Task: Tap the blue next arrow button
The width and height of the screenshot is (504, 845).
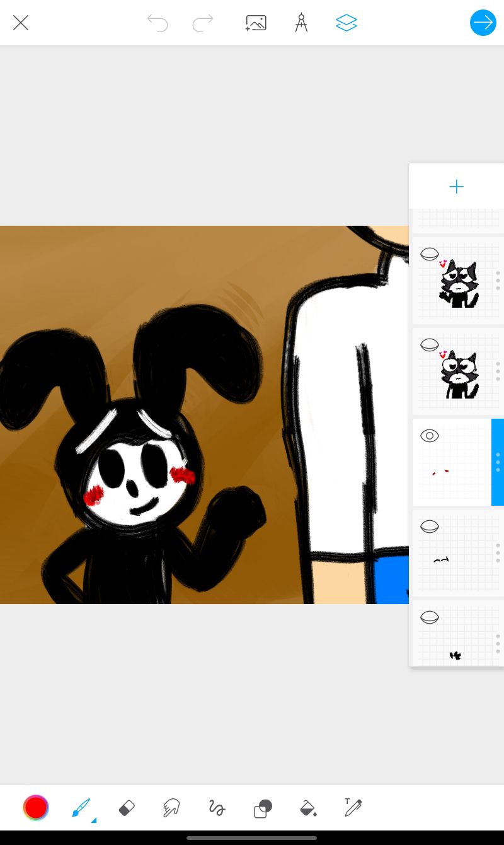Action: click(x=483, y=23)
